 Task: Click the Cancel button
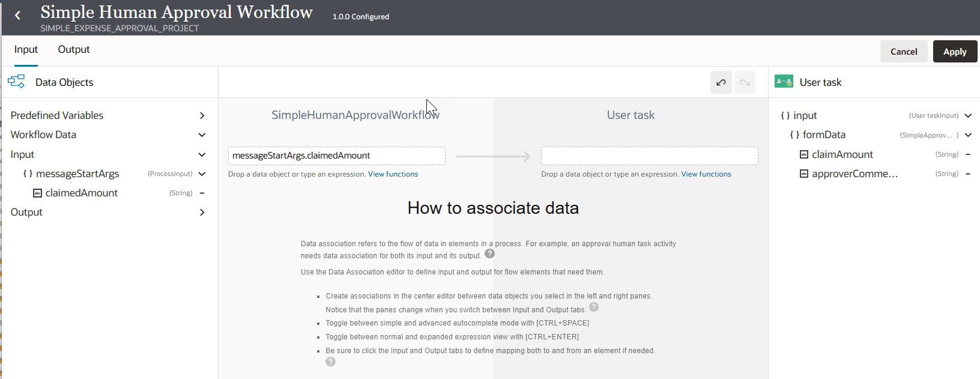(903, 52)
